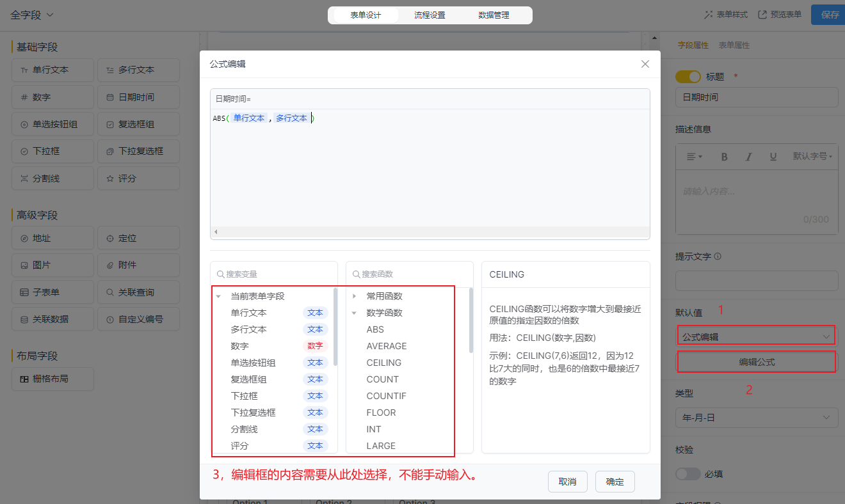Open the 表单属性 tab
Screen dimensions: 845x504
[x=734, y=45]
